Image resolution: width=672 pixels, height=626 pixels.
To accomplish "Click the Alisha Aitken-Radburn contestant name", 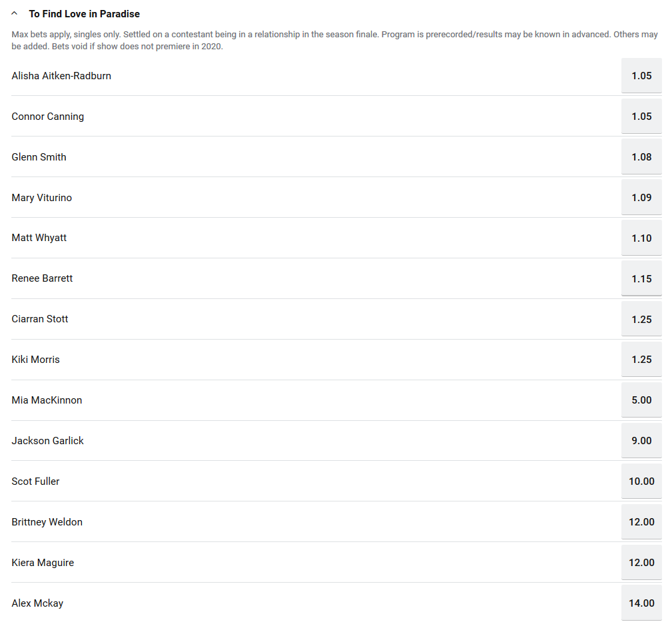I will 61,76.
